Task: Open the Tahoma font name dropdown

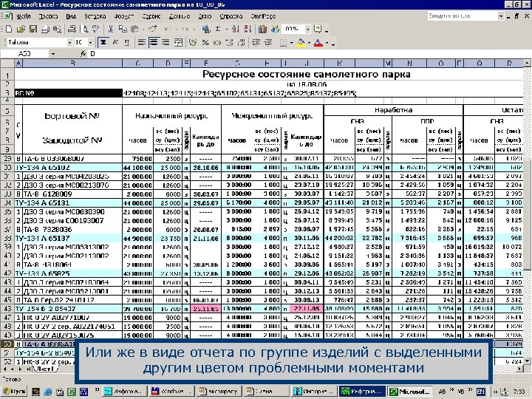Action: click(x=69, y=42)
